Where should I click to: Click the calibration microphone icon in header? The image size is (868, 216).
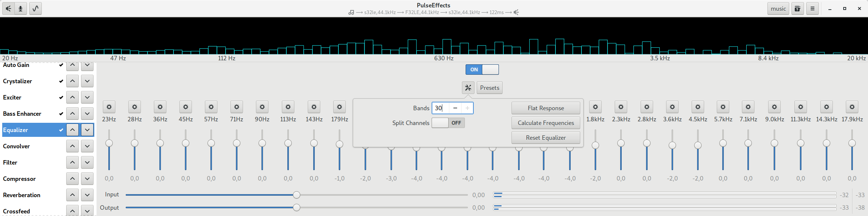798,9
